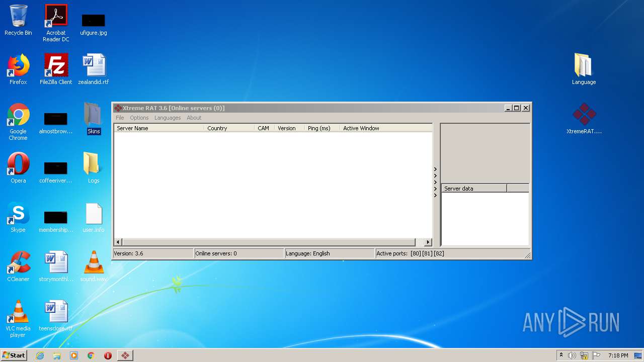Screen dimensions: 644x362
Task: Select the sound.wav file icon
Action: coord(94,266)
